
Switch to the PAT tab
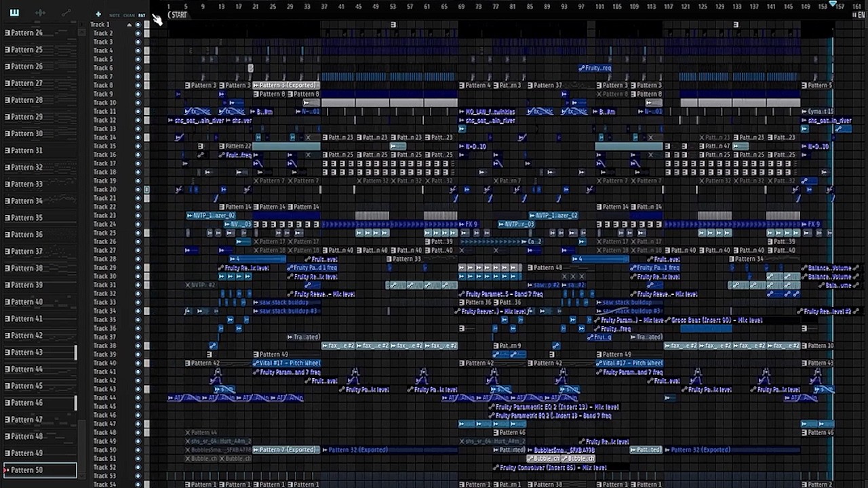[x=142, y=15]
